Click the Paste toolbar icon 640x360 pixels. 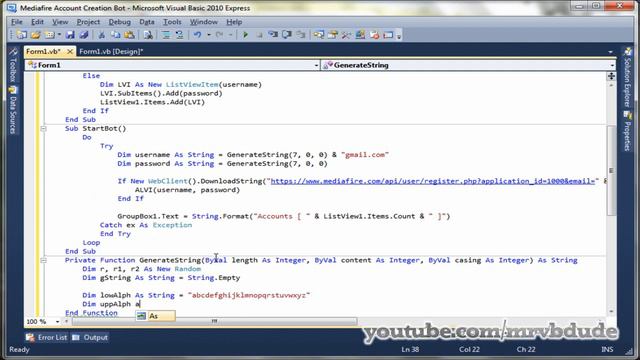click(x=129, y=35)
